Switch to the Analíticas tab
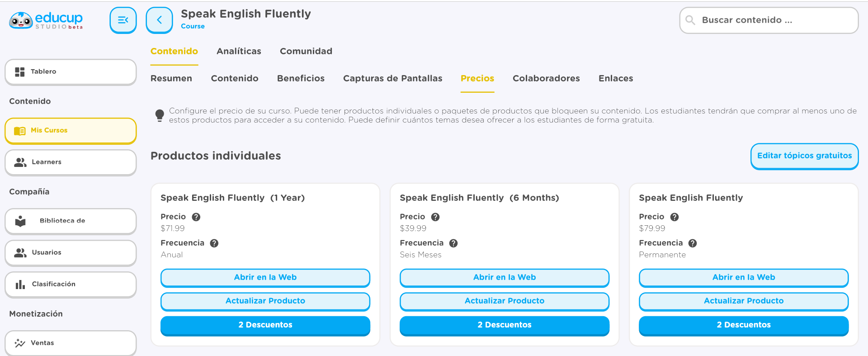 (x=239, y=51)
